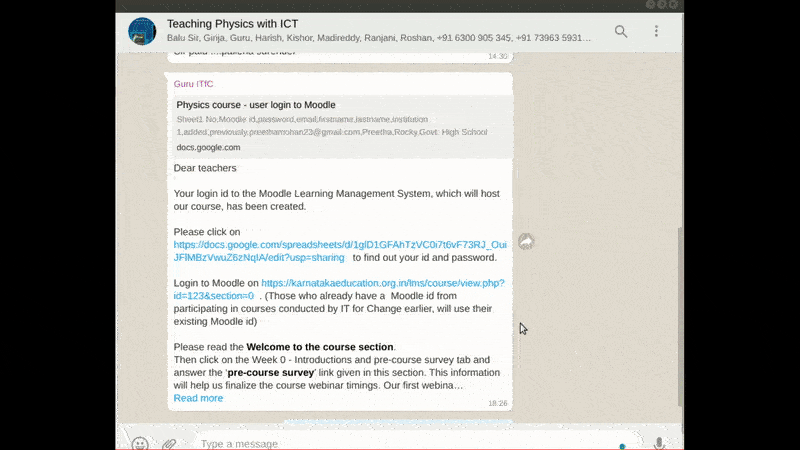Open the three-dot chat menu

(x=656, y=31)
